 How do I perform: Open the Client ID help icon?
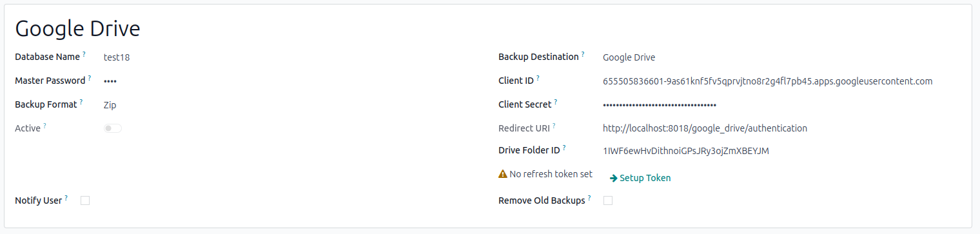pyautogui.click(x=538, y=79)
